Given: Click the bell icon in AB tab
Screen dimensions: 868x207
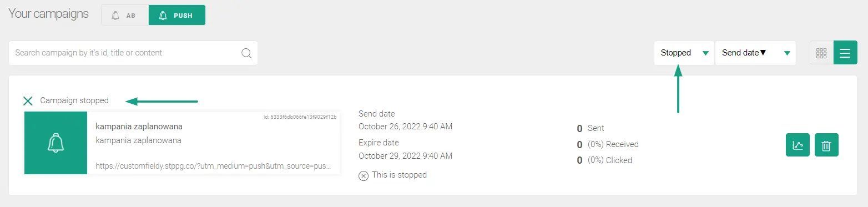Looking at the screenshot, I should pos(115,16).
